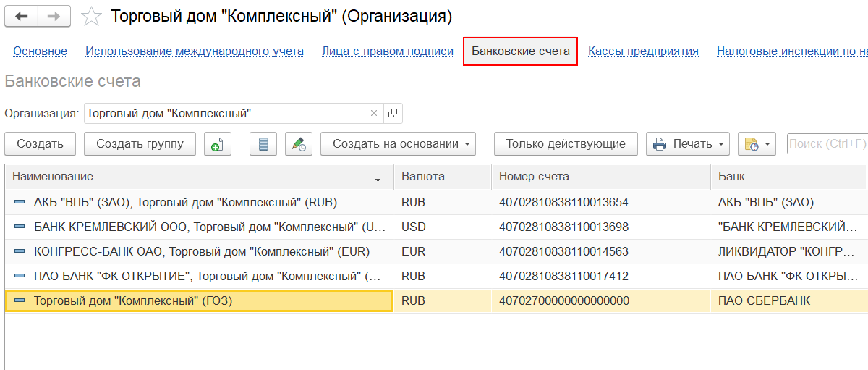Open the Организация record with the open icon
The width and height of the screenshot is (868, 370).
[393, 113]
